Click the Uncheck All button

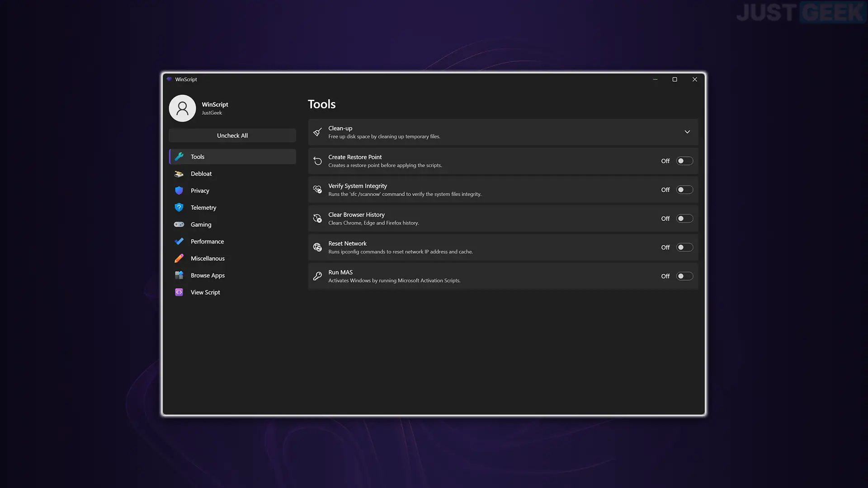coord(232,136)
